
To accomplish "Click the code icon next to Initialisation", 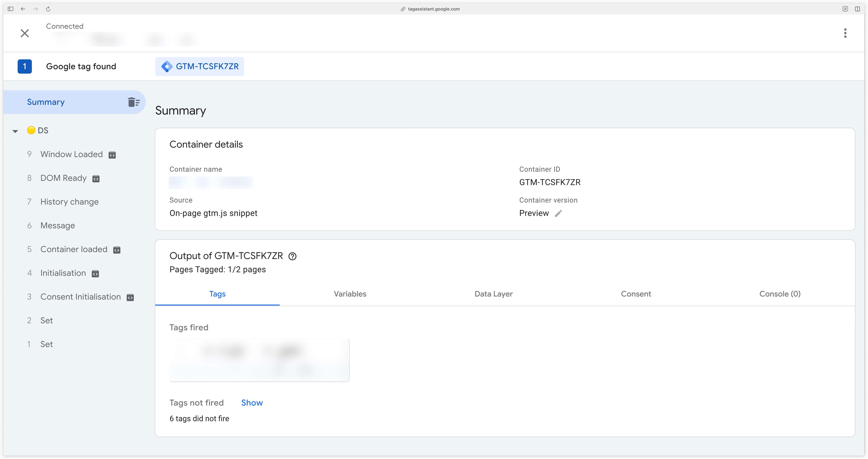I will pyautogui.click(x=95, y=274).
